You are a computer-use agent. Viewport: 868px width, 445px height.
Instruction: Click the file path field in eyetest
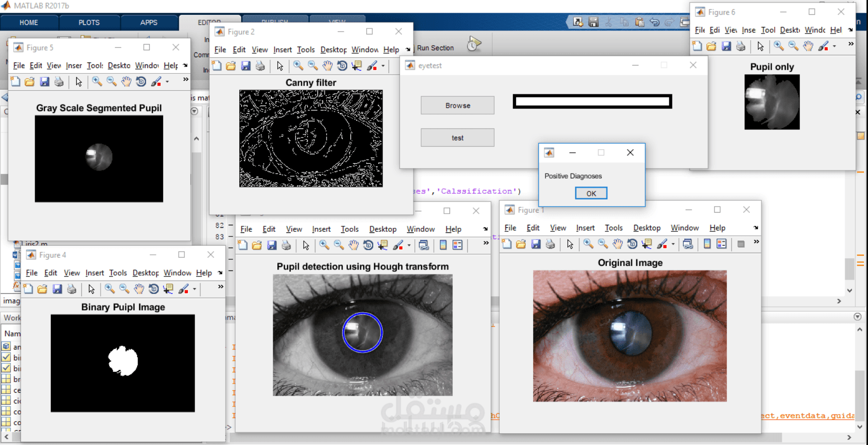point(593,101)
